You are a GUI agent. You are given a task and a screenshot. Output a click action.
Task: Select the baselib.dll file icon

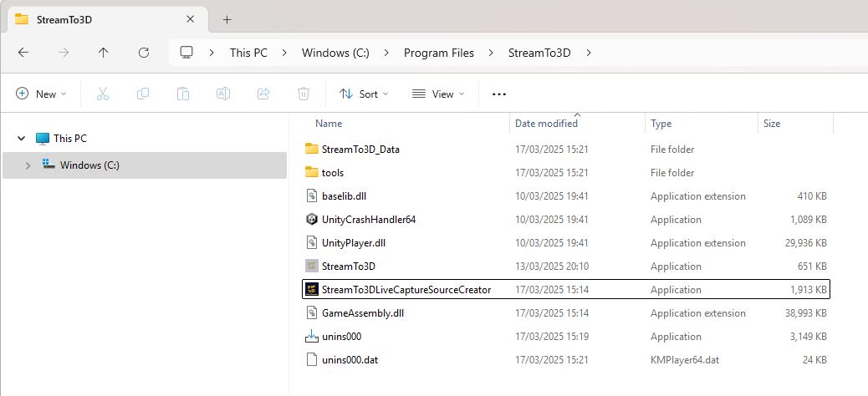312,195
